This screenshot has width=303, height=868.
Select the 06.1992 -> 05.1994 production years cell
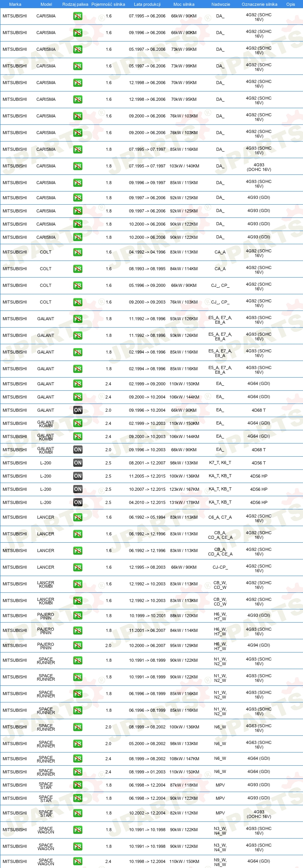coord(147,517)
